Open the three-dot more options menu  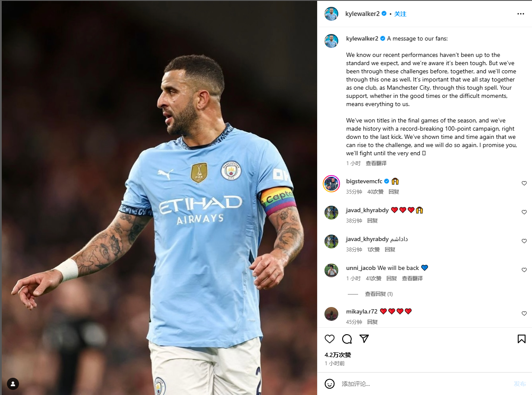521,14
